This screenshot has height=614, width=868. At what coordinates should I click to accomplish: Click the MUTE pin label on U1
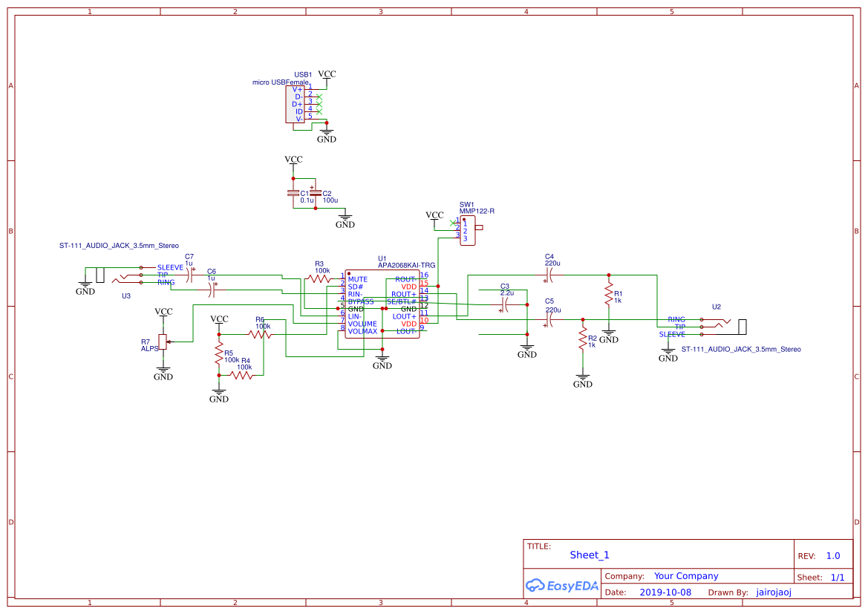click(x=358, y=279)
